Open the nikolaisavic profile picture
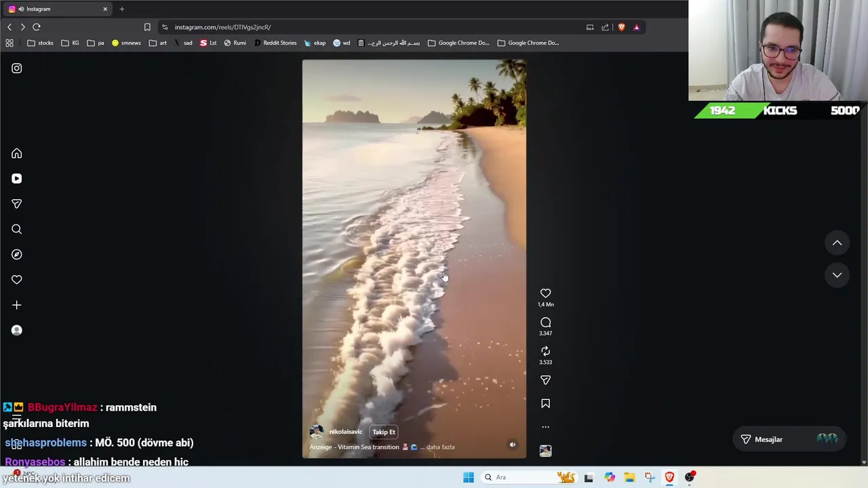Image resolution: width=868 pixels, height=488 pixels. (x=317, y=432)
